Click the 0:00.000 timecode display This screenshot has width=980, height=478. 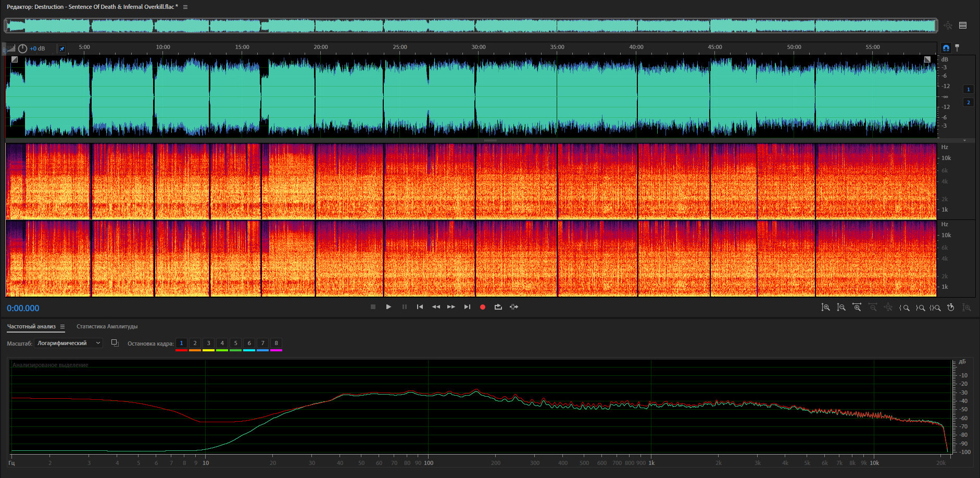(23, 308)
